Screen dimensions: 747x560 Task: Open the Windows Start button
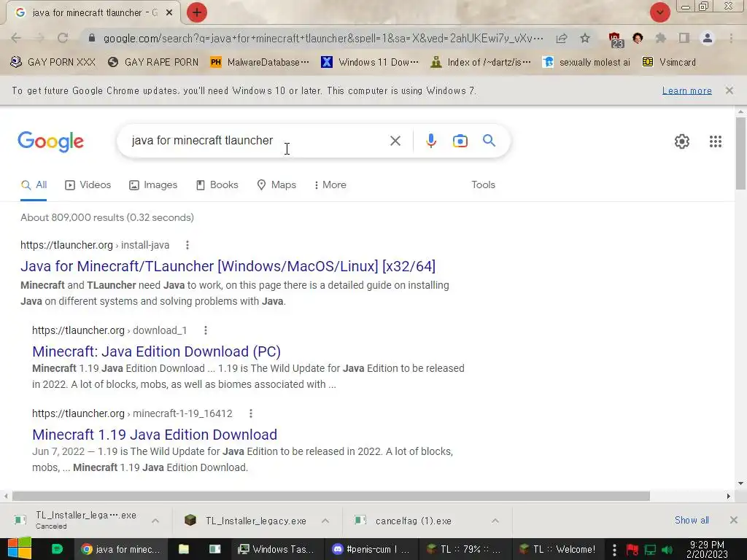click(x=20, y=549)
